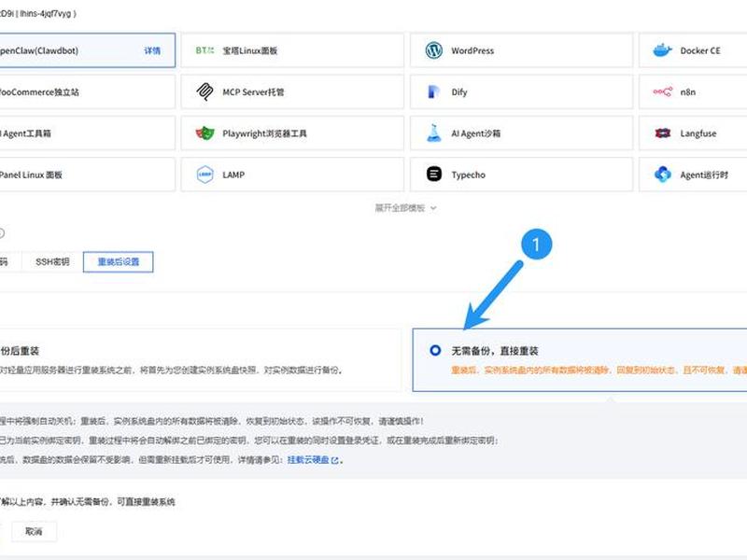The height and width of the screenshot is (560, 747).
Task: Open the 详情 link on the OpenClaw card
Action: pos(152,50)
